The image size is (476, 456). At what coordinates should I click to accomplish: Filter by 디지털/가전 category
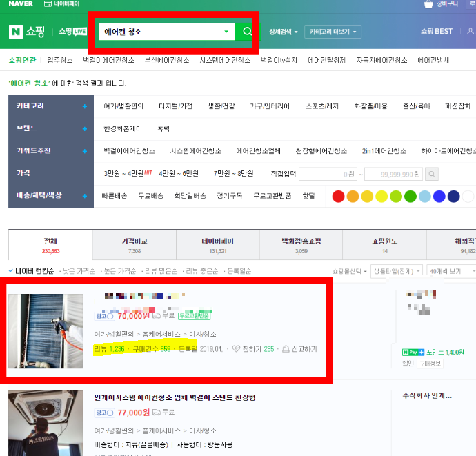tap(175, 106)
